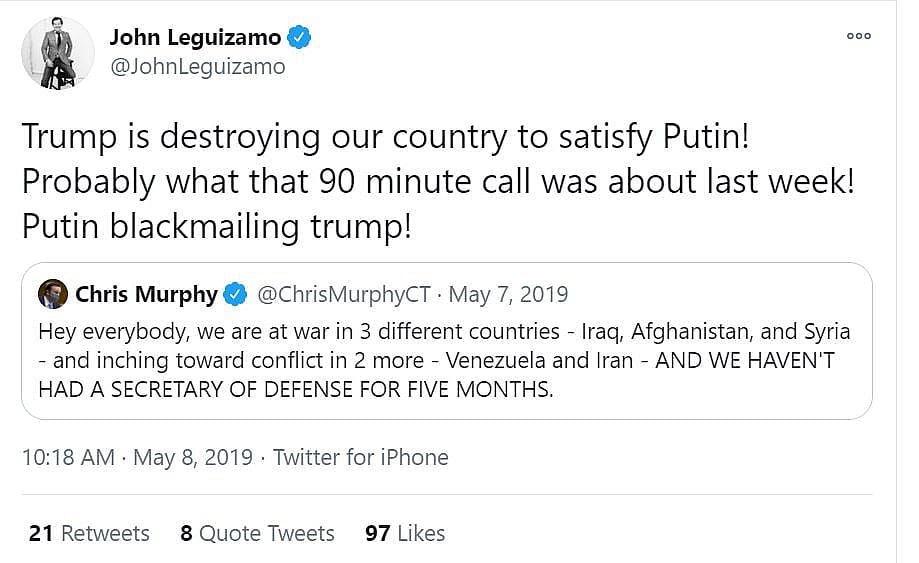Screen dimensions: 919x563
Task: Click the Twitter for iPhone source link
Action: [x=360, y=457]
